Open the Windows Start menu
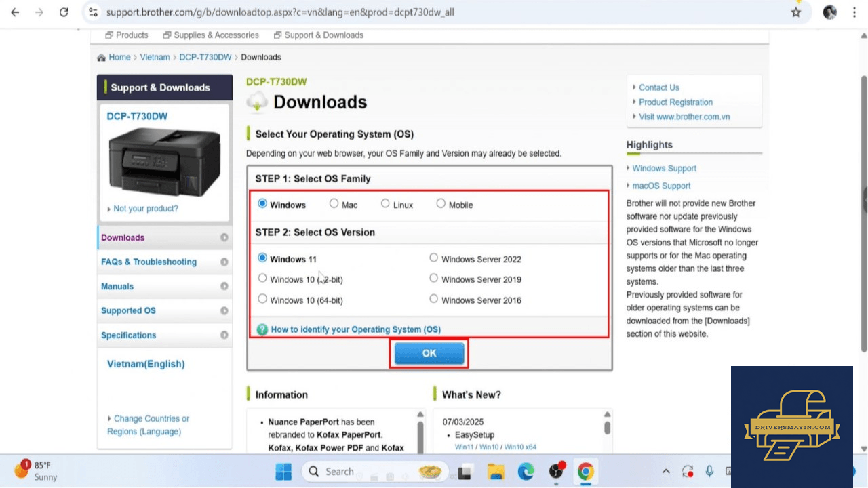The width and height of the screenshot is (868, 488). click(x=283, y=471)
